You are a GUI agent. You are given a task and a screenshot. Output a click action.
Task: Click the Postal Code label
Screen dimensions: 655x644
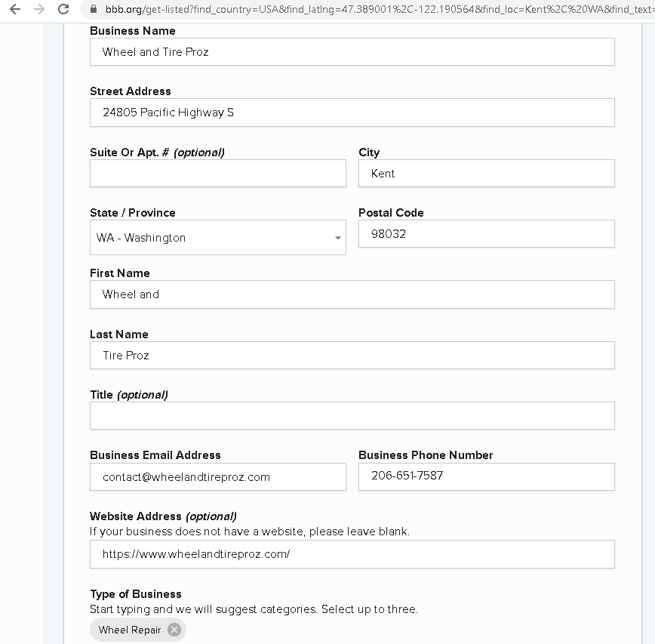391,213
